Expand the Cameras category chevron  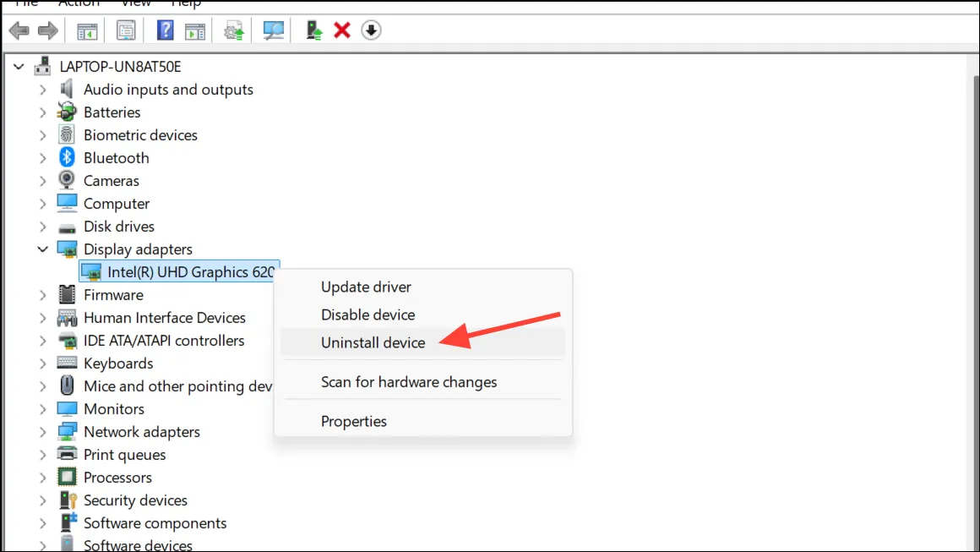[42, 181]
